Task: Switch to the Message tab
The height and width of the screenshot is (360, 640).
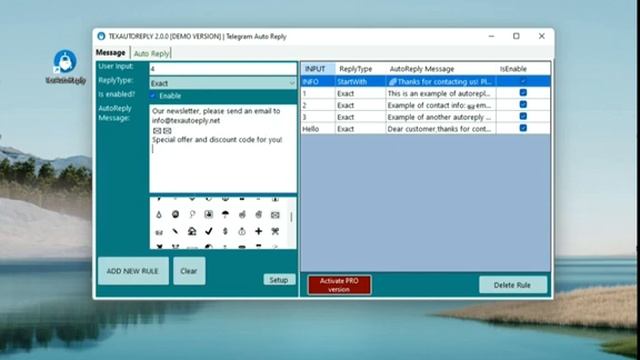Action: tap(111, 53)
